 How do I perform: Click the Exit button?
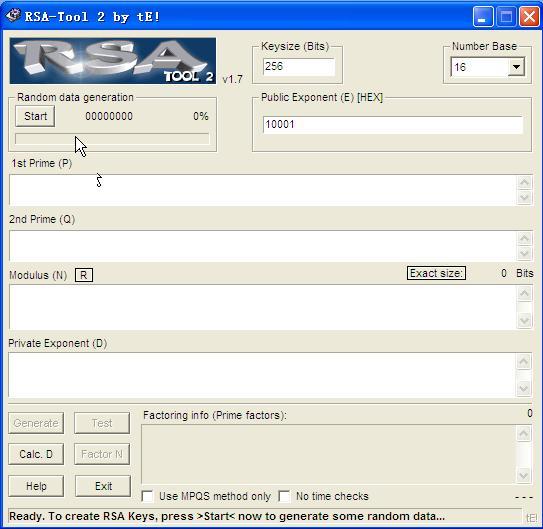[103, 486]
